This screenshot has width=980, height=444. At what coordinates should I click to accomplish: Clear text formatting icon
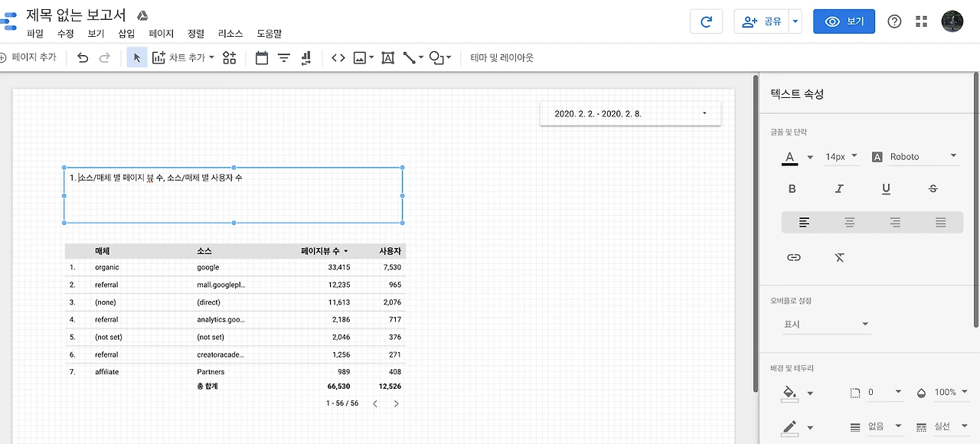(x=839, y=257)
